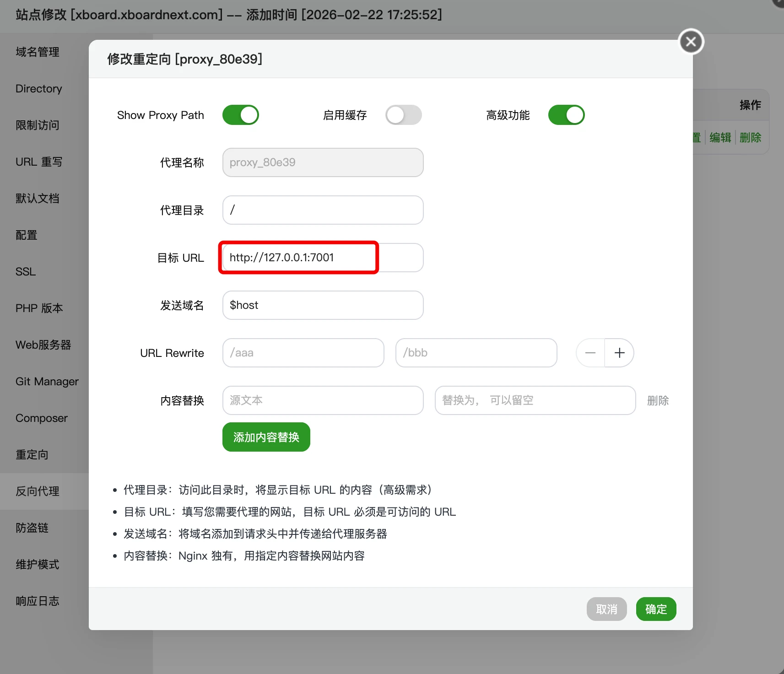Switch to the 反向代理 sidebar tab
Viewport: 784px width, 674px height.
pyautogui.click(x=37, y=491)
